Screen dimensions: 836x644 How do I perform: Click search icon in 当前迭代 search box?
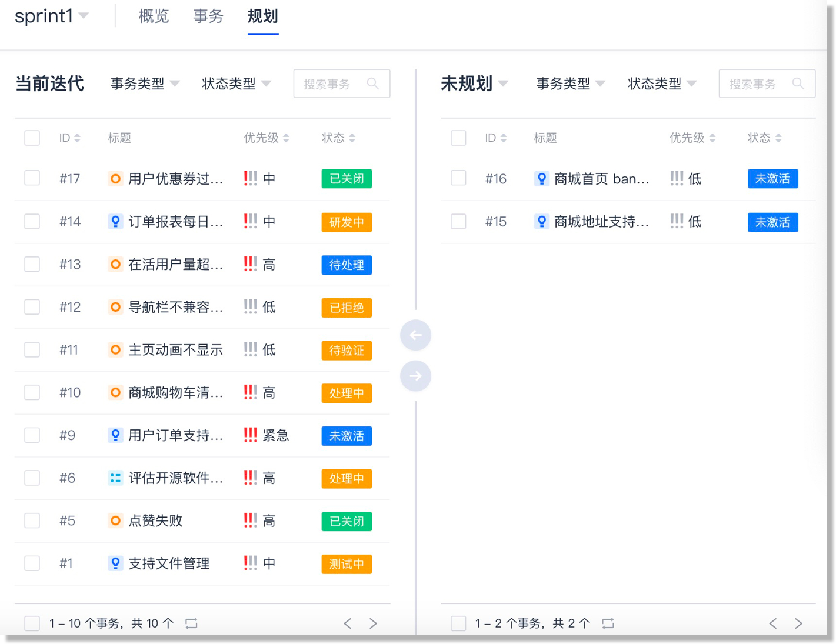373,84
